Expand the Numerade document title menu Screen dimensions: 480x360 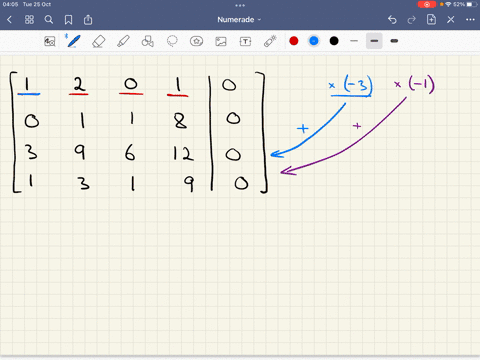pyautogui.click(x=239, y=20)
